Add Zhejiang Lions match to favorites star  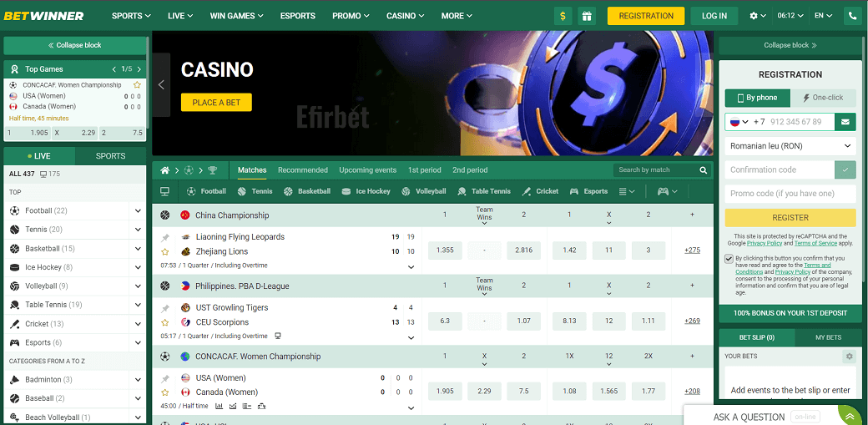165,251
